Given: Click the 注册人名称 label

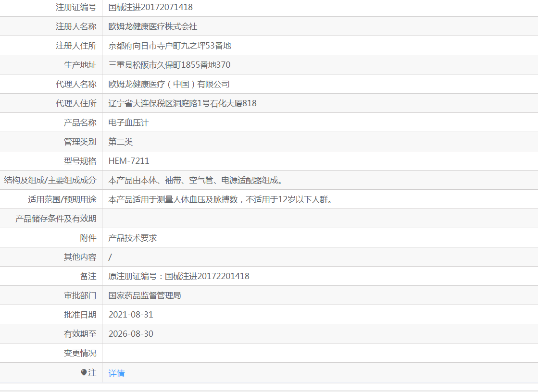Looking at the screenshot, I should [x=76, y=26].
